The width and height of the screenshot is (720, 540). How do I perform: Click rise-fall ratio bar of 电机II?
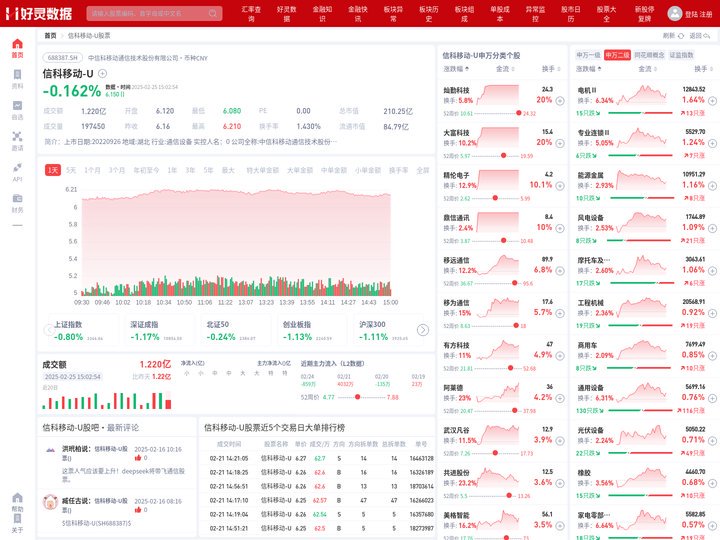[x=641, y=113]
